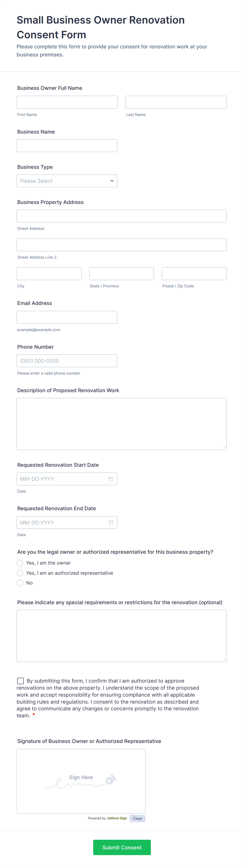The image size is (241, 868).
Task: Click the pen icon in signature box
Action: click(x=111, y=779)
